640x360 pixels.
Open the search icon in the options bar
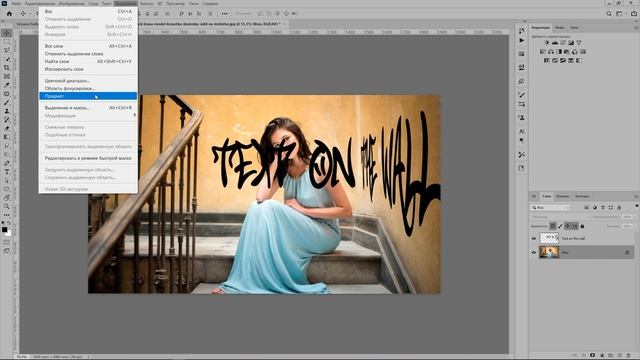pos(609,13)
